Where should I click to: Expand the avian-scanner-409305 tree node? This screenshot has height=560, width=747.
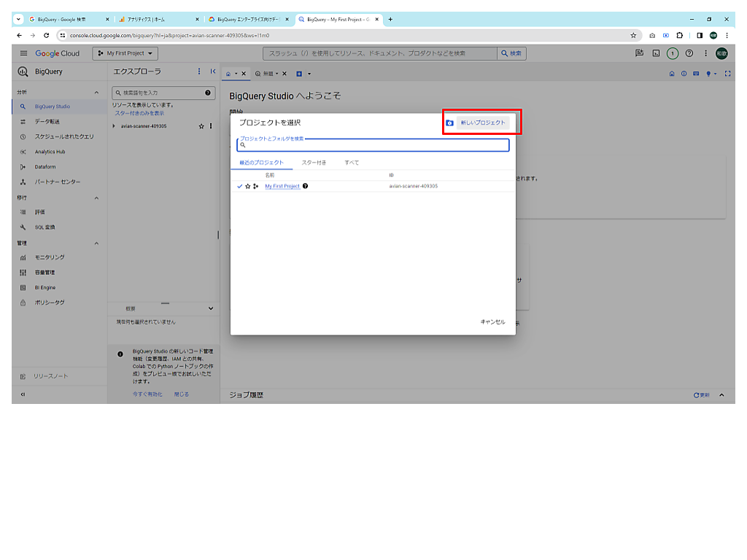tap(114, 126)
